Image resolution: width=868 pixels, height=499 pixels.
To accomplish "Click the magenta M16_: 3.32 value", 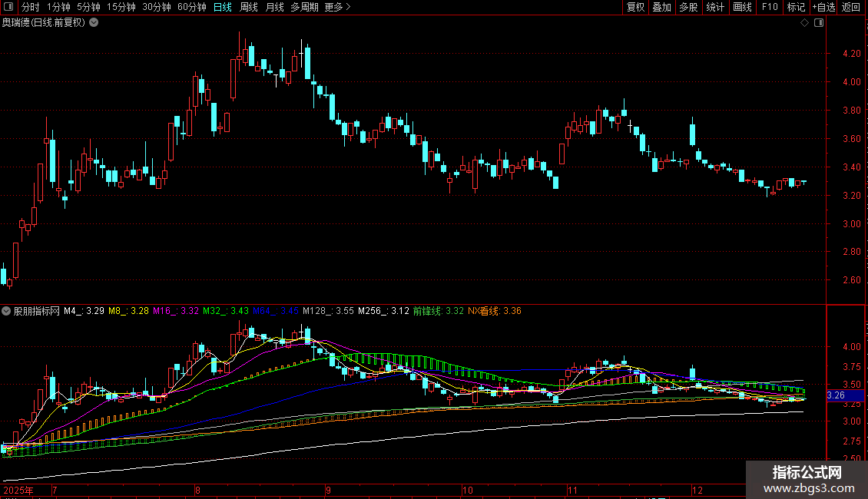I will point(175,311).
